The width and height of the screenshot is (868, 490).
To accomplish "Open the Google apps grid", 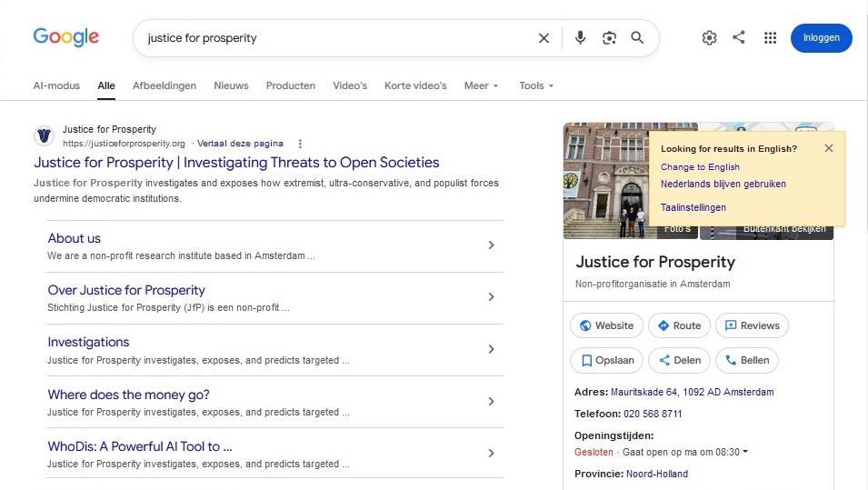I will click(770, 37).
